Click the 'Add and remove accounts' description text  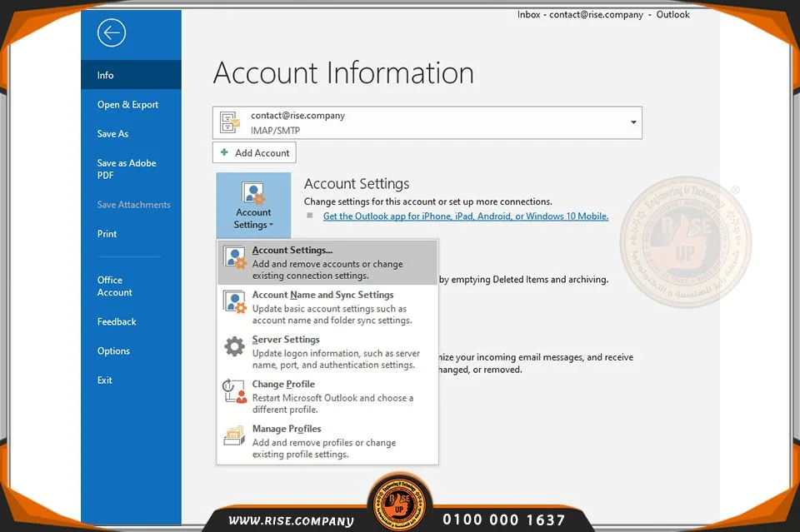pyautogui.click(x=327, y=270)
